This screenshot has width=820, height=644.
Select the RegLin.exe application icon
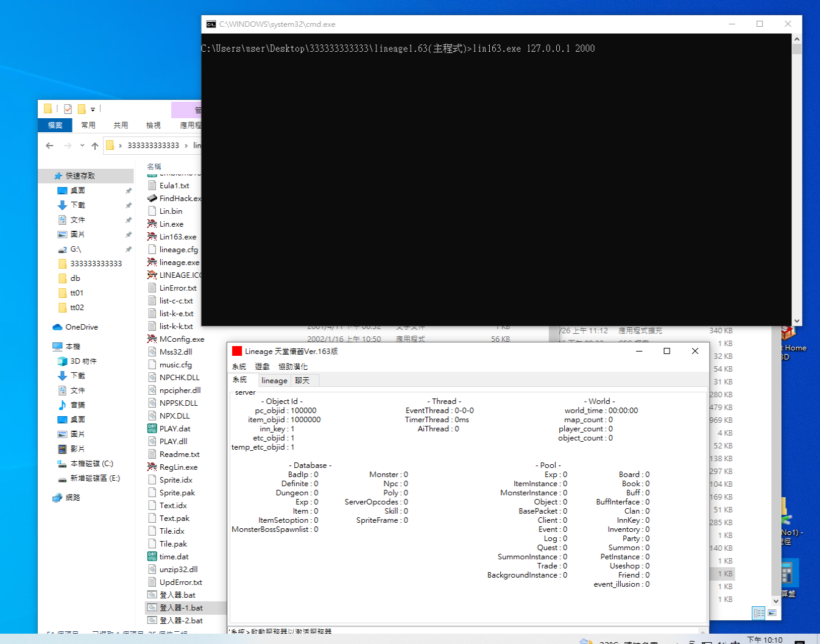point(152,467)
